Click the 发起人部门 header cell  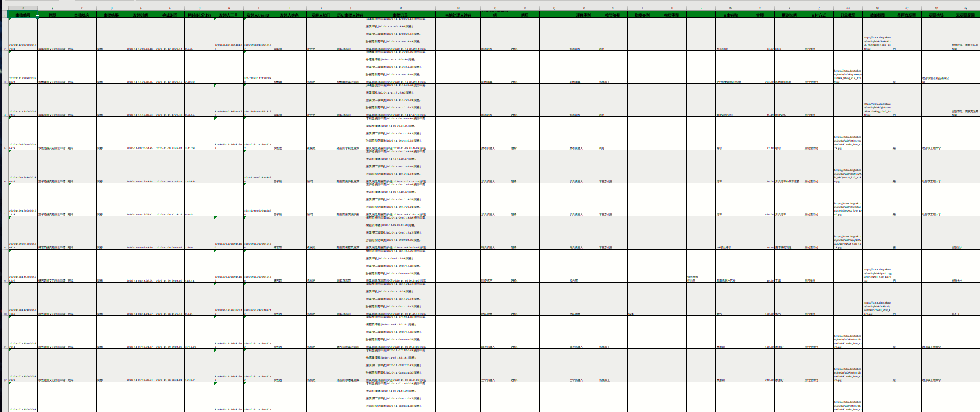click(x=321, y=15)
